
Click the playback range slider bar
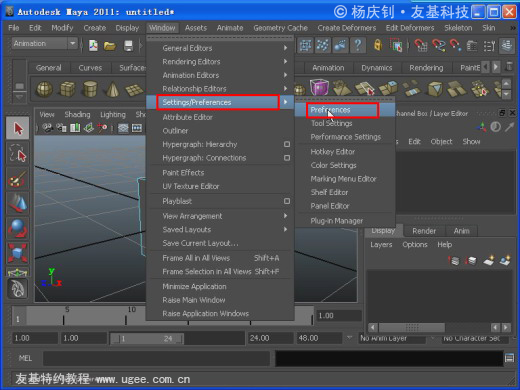click(147, 339)
